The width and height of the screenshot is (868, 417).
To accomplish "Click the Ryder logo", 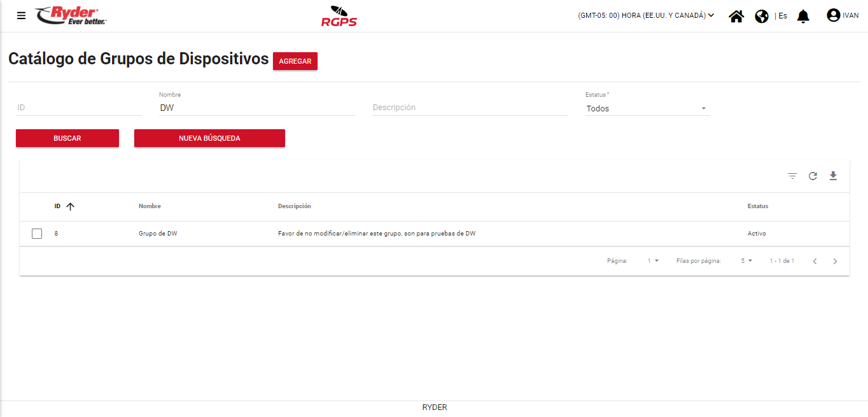I will point(71,15).
